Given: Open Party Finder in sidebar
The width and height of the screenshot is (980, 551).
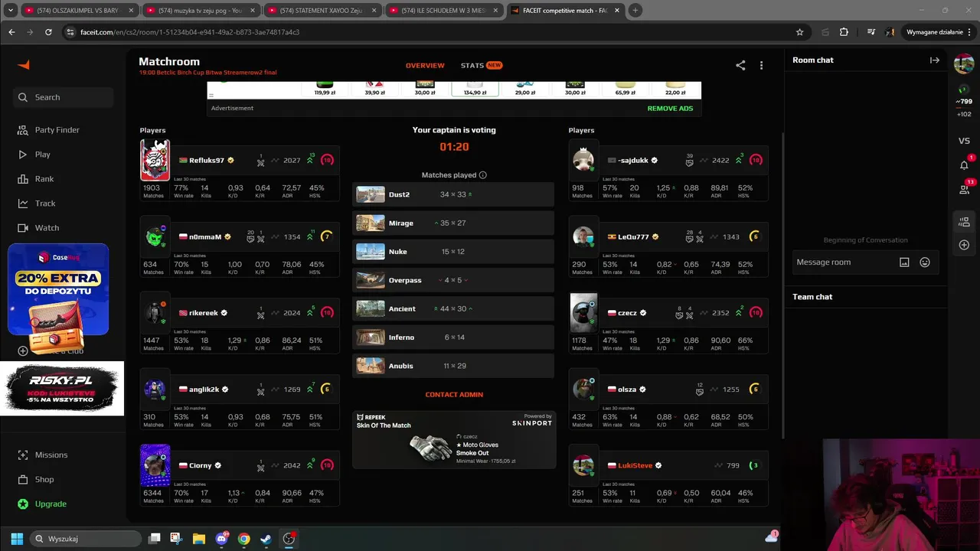Looking at the screenshot, I should 49,130.
